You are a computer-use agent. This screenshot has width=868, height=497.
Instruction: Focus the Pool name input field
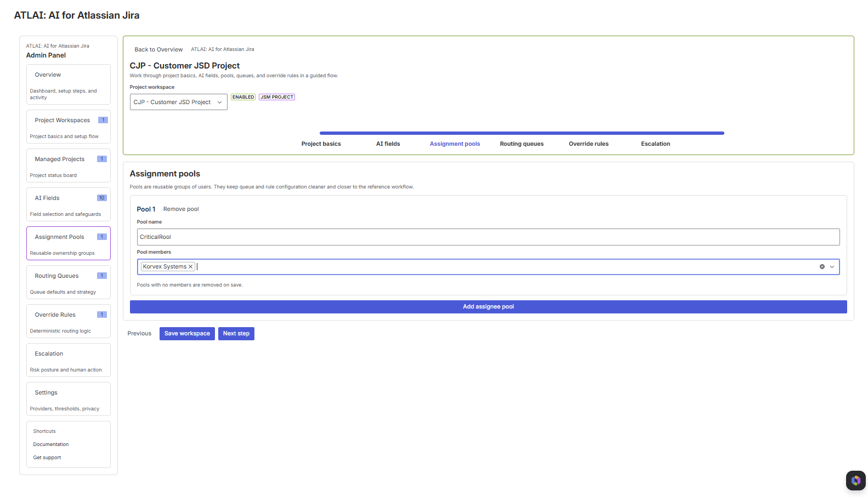pos(488,237)
